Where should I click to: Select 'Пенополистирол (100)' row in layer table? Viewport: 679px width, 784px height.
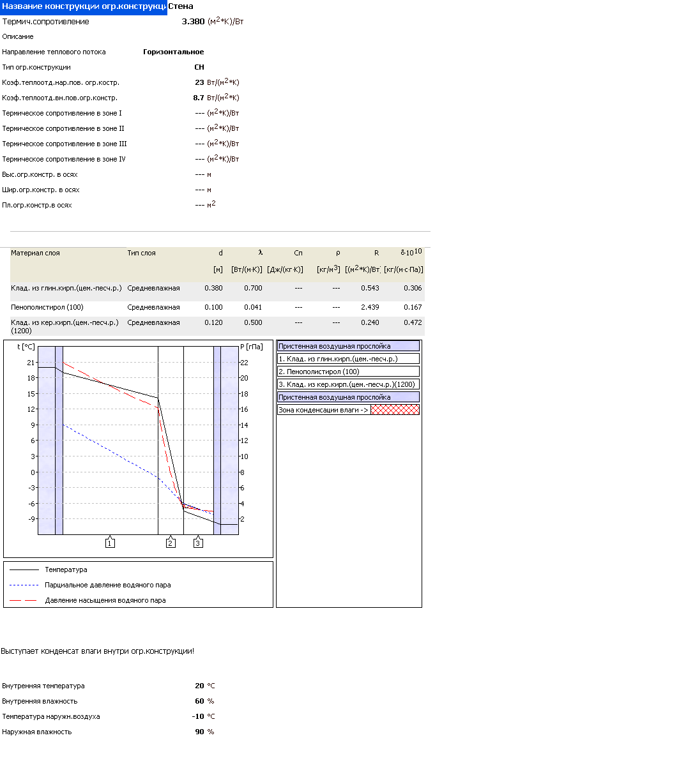tap(217, 308)
